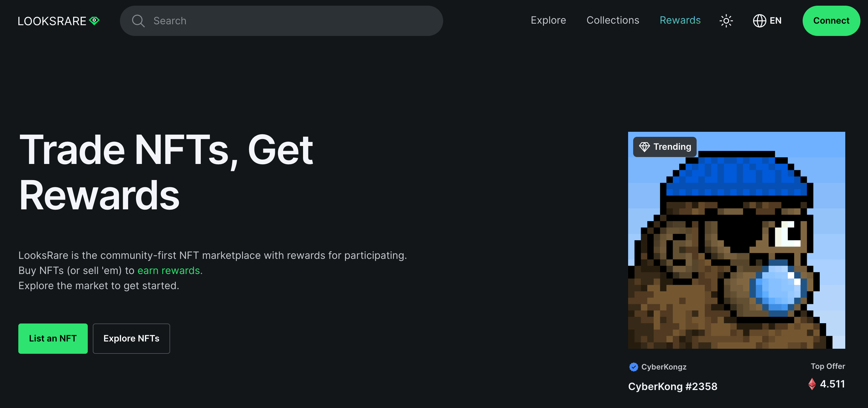Open the CyberKong trending NFT image
Viewport: 868px width, 408px height.
pos(736,240)
